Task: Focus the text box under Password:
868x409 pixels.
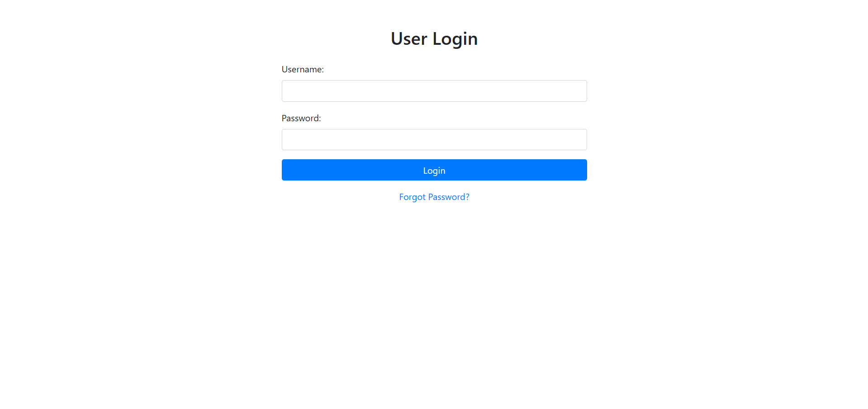Action: coord(434,139)
